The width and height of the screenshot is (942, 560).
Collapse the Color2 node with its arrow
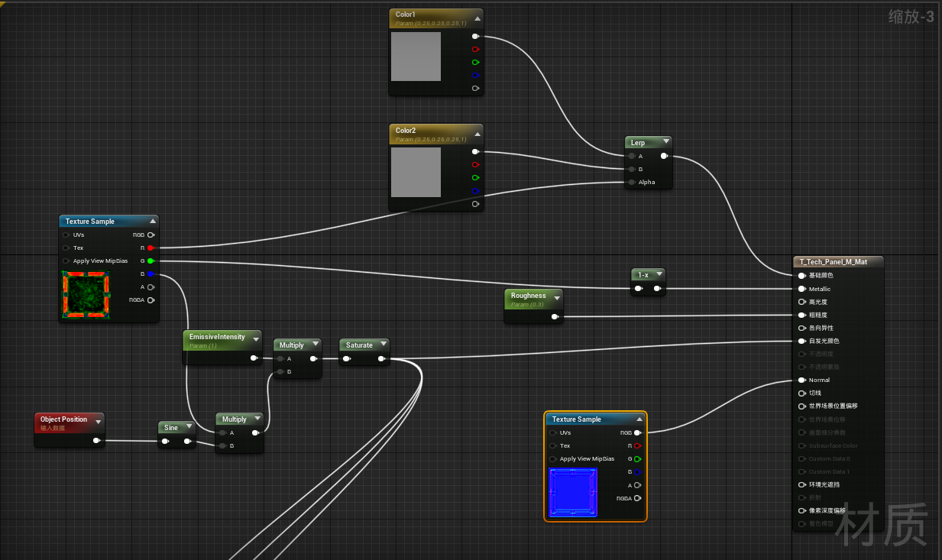477,134
